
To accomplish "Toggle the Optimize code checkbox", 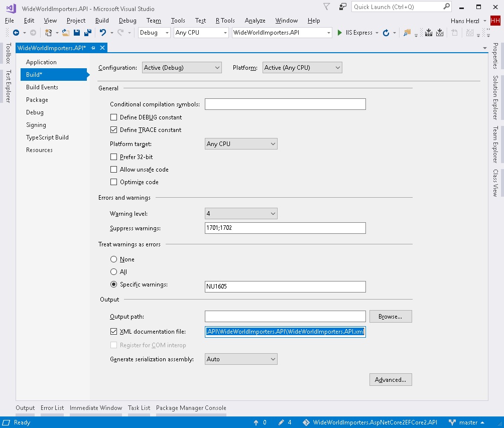I will 113,182.
